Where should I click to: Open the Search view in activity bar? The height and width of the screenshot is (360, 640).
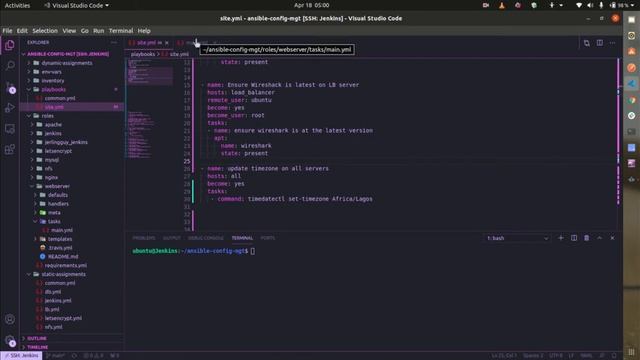10,65
